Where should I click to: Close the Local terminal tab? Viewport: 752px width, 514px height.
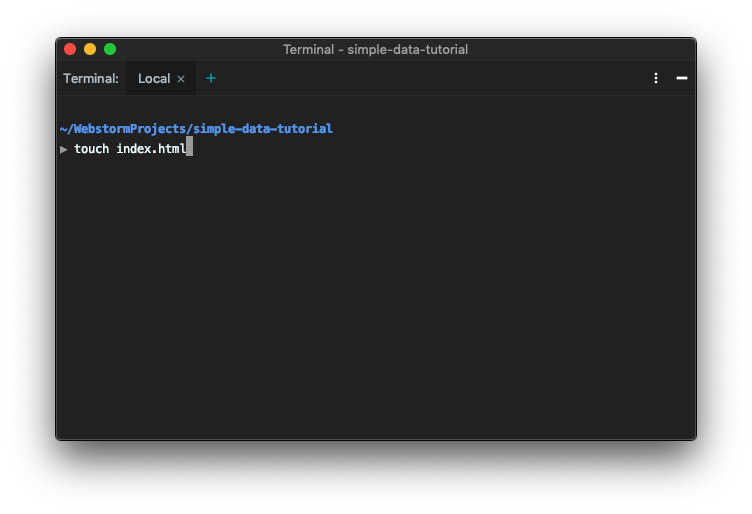181,79
